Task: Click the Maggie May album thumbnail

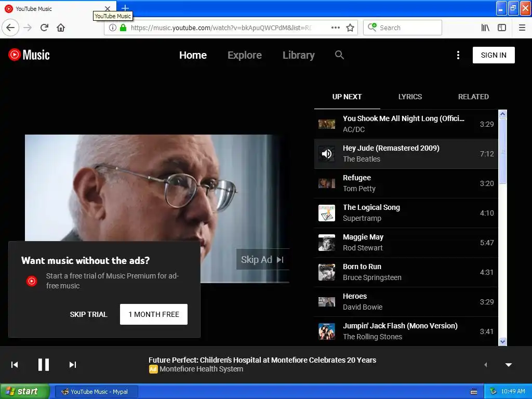Action: pyautogui.click(x=327, y=243)
